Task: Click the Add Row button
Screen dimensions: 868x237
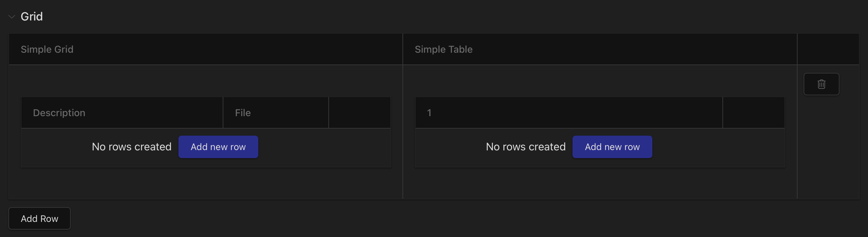Action: 40,219
